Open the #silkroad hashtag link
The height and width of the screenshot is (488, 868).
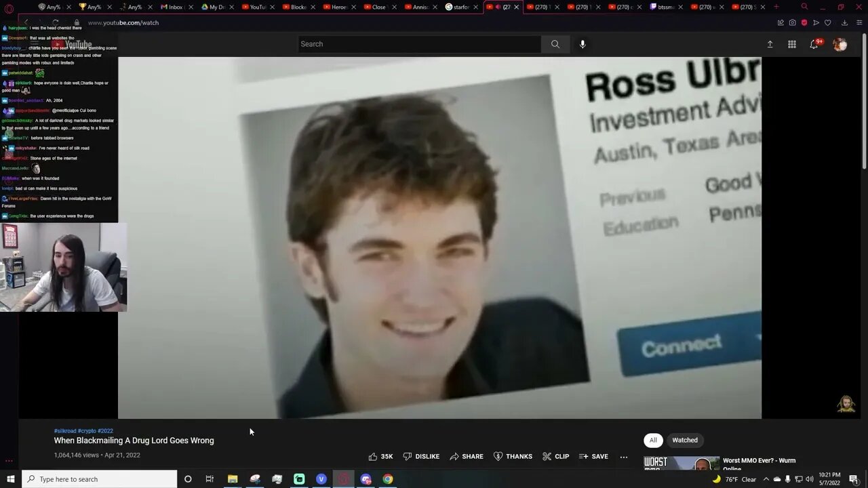(x=65, y=431)
